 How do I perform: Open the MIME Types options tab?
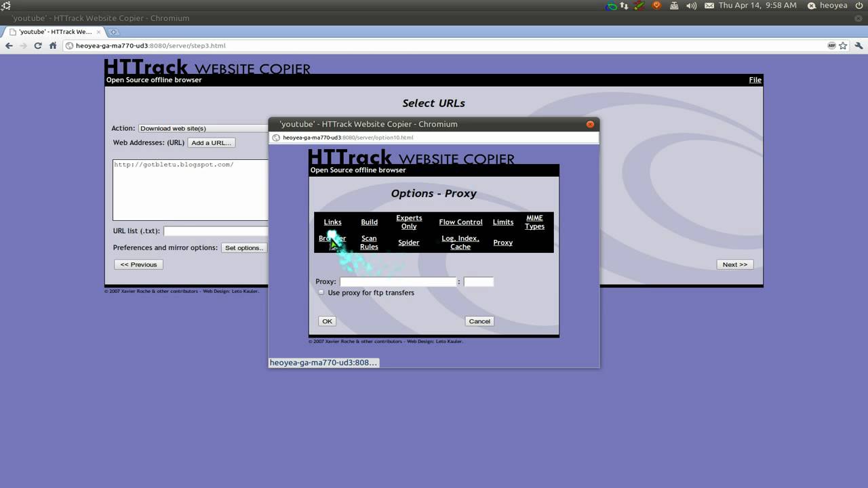pos(534,222)
